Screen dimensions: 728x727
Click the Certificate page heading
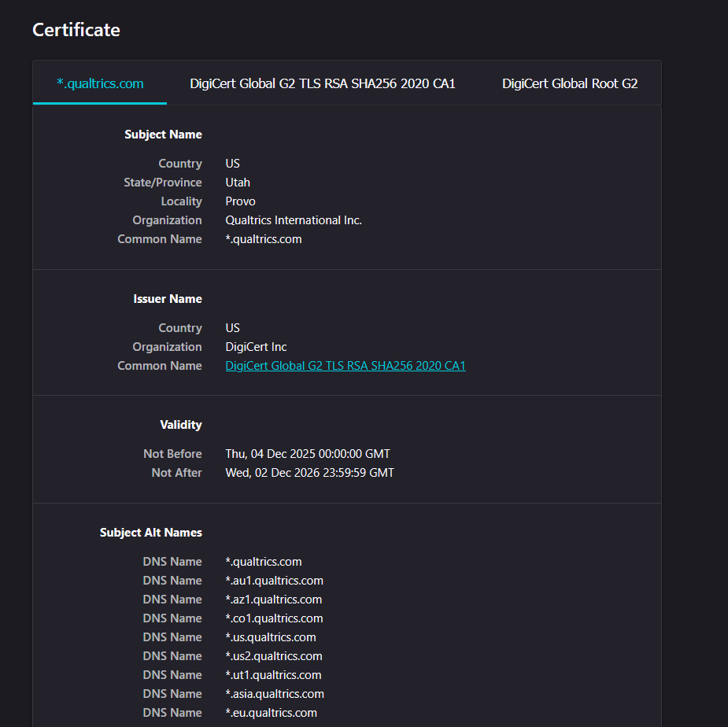pos(76,30)
